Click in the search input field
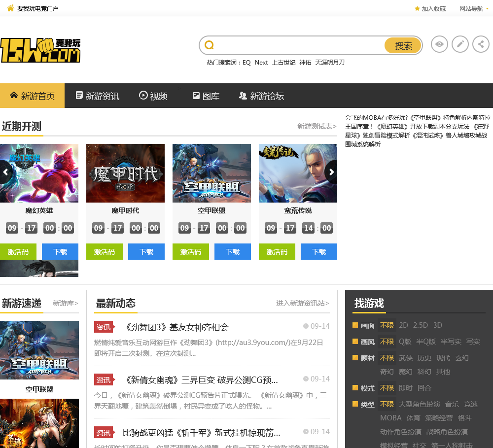Image resolution: width=493 pixels, height=448 pixels. point(299,45)
